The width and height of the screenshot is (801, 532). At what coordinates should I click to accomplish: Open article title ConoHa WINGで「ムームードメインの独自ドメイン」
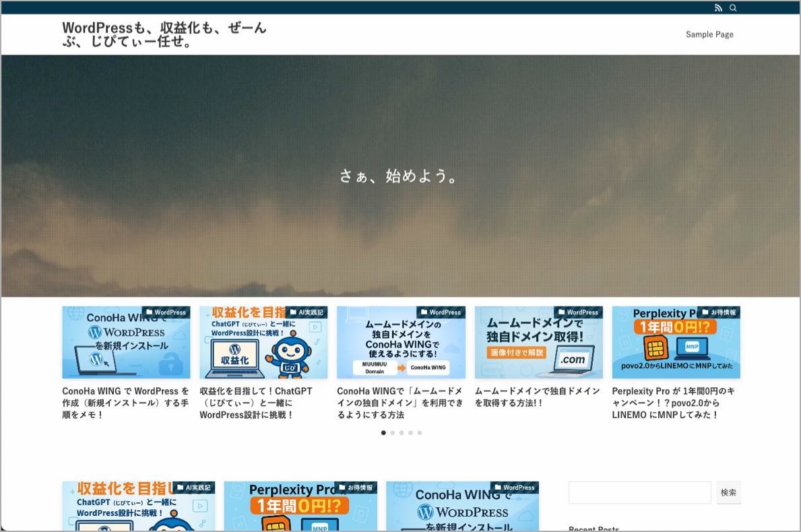coord(400,403)
